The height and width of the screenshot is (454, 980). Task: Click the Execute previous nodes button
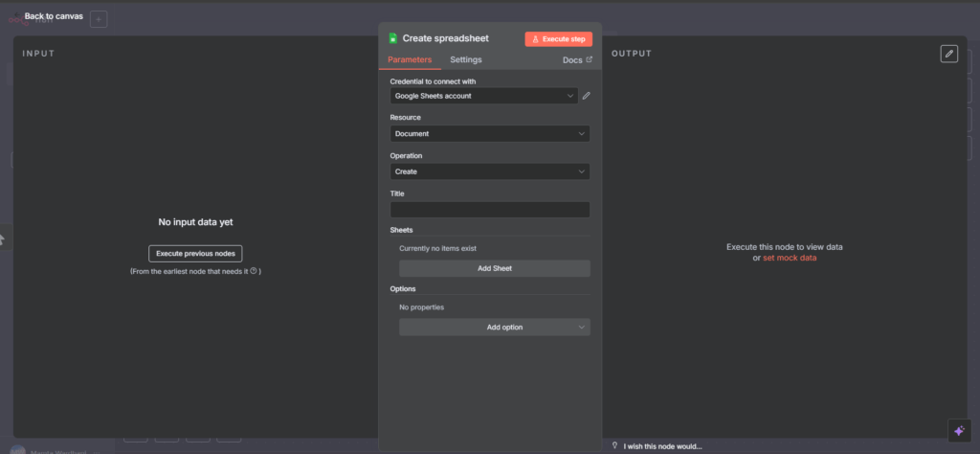(195, 254)
